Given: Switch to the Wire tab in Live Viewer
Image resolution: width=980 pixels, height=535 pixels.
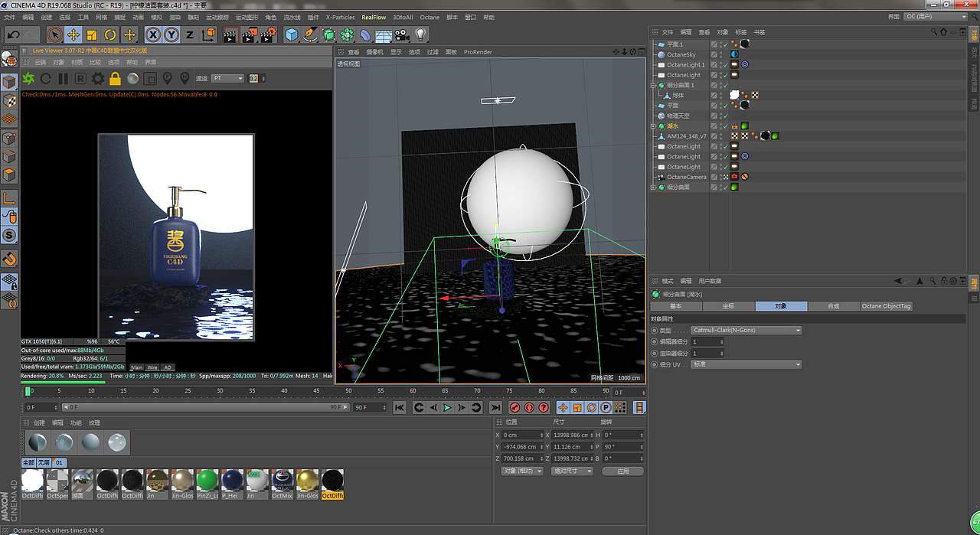Looking at the screenshot, I should [x=152, y=367].
